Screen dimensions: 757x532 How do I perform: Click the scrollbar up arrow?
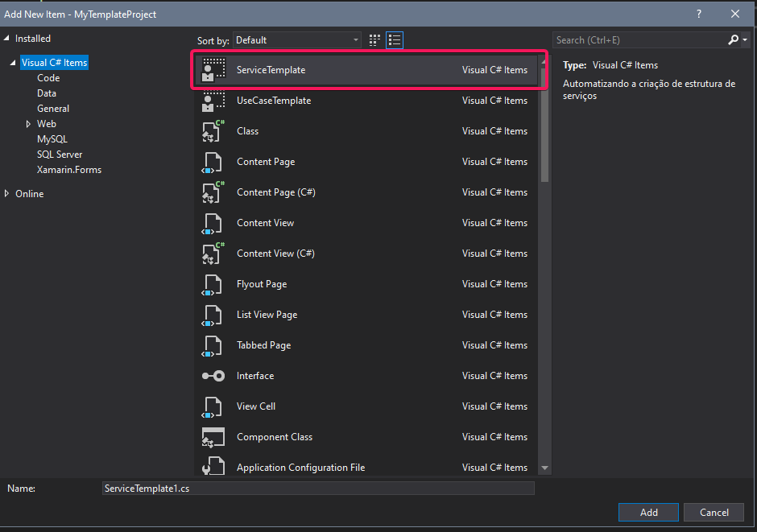(x=544, y=62)
